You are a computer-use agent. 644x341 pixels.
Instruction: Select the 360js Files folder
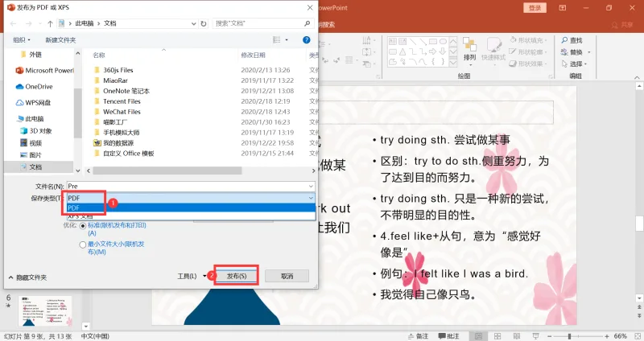(x=114, y=70)
